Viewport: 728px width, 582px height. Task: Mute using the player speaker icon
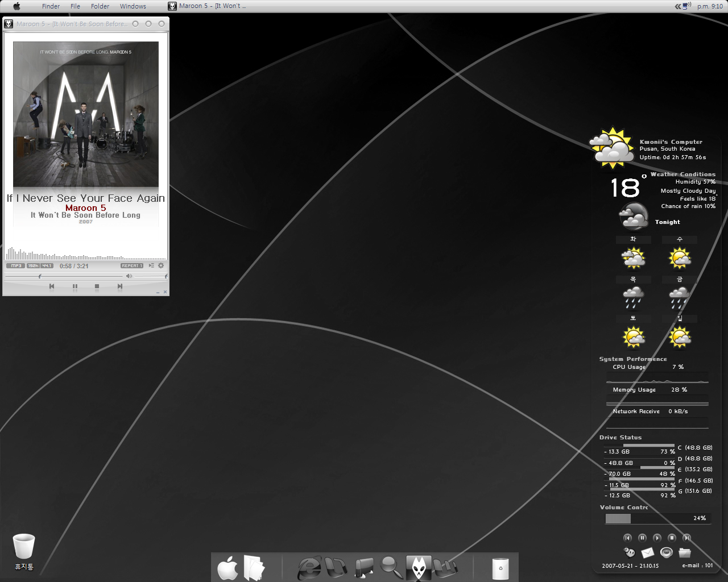click(x=129, y=276)
